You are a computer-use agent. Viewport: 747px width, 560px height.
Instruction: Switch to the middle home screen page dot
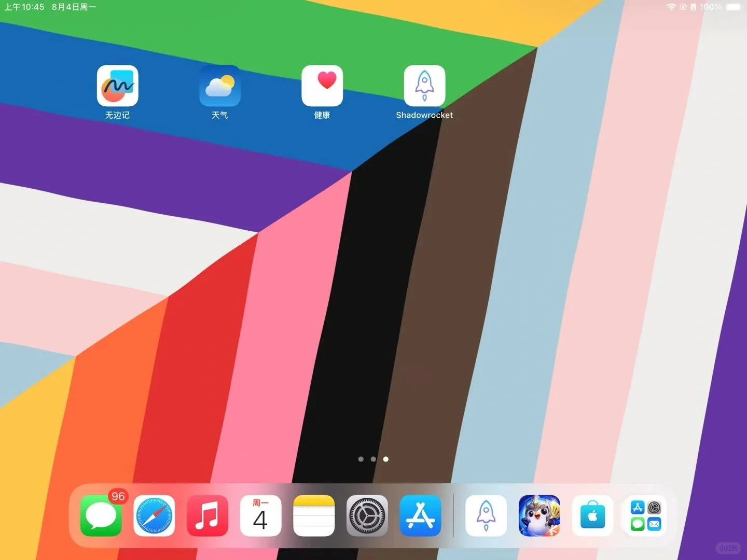point(374,459)
